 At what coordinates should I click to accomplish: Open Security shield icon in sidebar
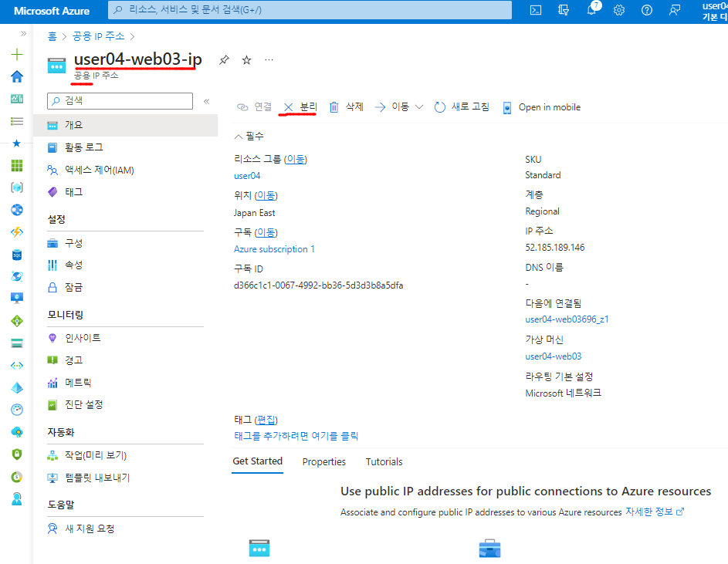coord(17,454)
